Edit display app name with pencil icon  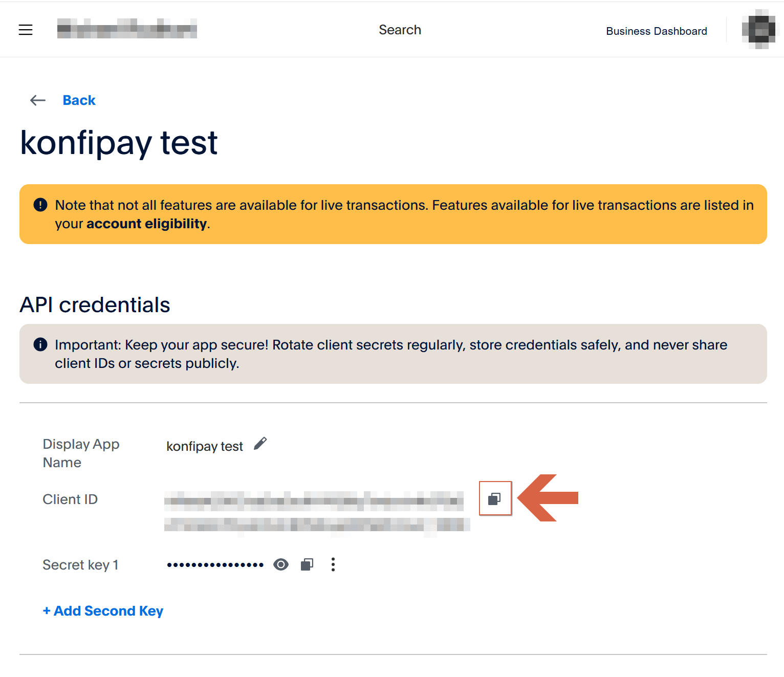click(x=260, y=444)
